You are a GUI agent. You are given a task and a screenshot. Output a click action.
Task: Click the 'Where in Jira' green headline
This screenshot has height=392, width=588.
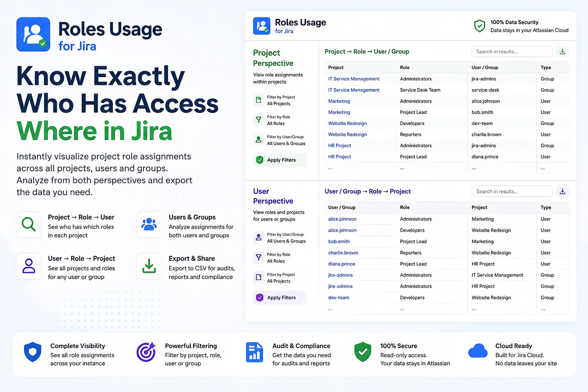pos(94,131)
